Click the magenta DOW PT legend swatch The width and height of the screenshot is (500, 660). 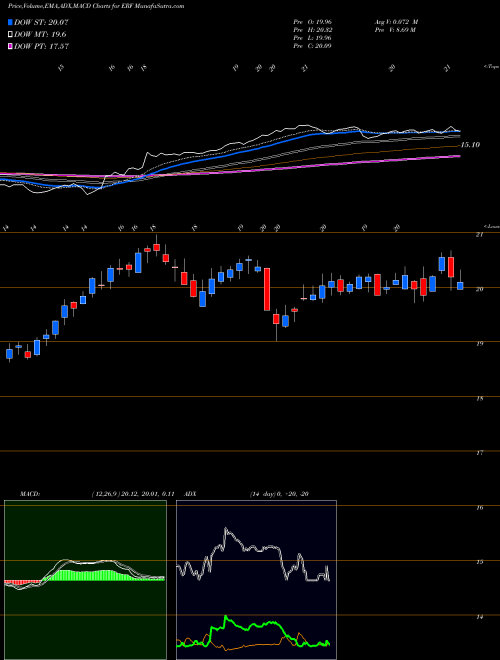pos(10,46)
